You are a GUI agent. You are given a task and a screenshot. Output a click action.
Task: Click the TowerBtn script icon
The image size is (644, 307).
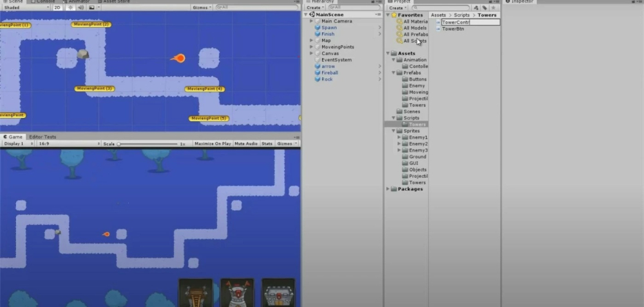[439, 29]
